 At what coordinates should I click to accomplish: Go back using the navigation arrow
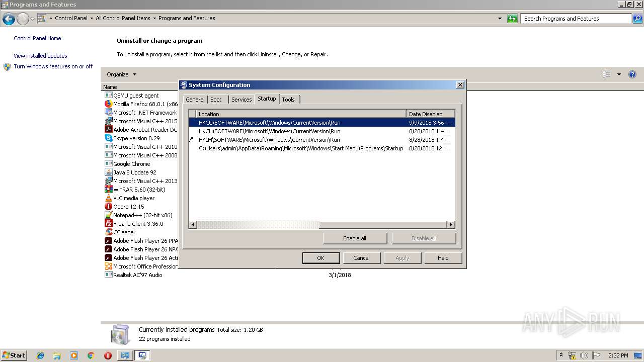point(9,19)
